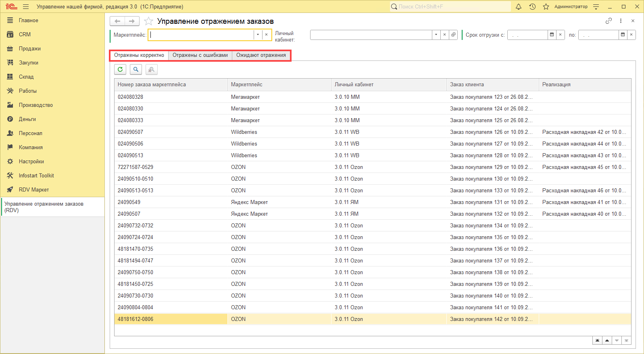Open calendar for 'Срок отгрузки с' date
The image size is (644, 354).
[x=552, y=35]
